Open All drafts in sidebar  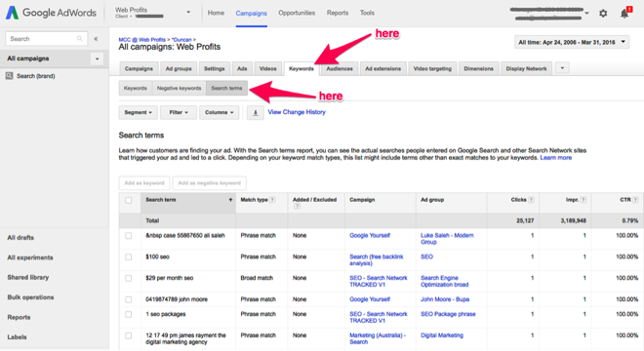[x=20, y=238]
